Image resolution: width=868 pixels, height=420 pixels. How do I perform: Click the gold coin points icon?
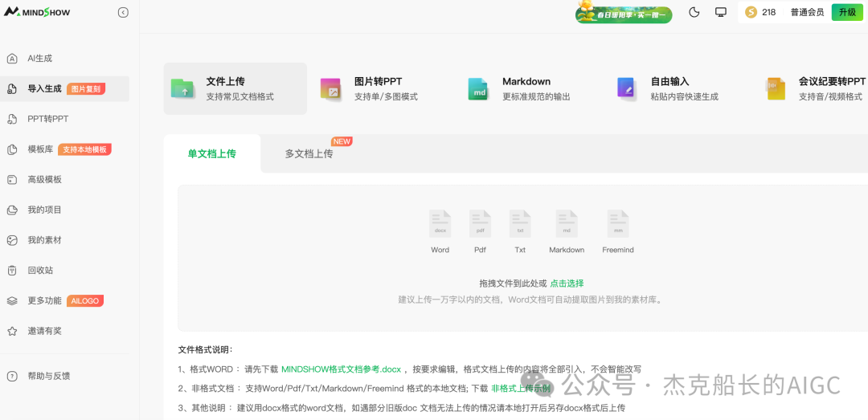[751, 12]
